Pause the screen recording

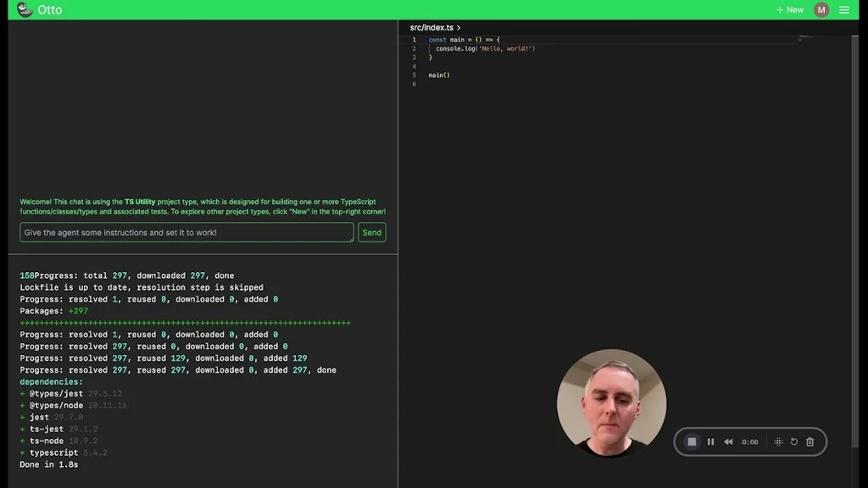[x=710, y=441]
